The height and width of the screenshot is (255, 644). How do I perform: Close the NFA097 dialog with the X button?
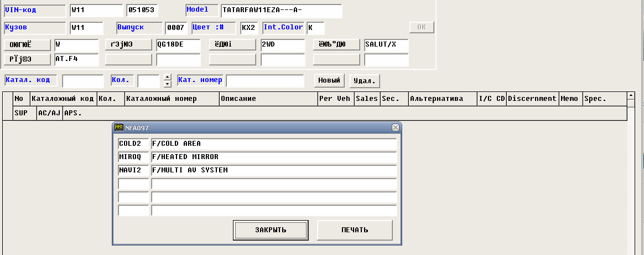tap(395, 127)
